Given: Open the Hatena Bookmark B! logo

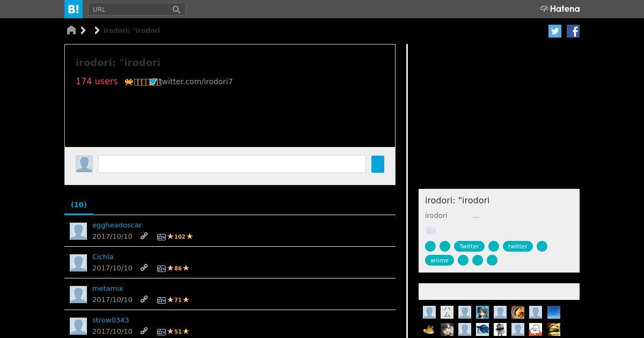Looking at the screenshot, I should (x=74, y=9).
